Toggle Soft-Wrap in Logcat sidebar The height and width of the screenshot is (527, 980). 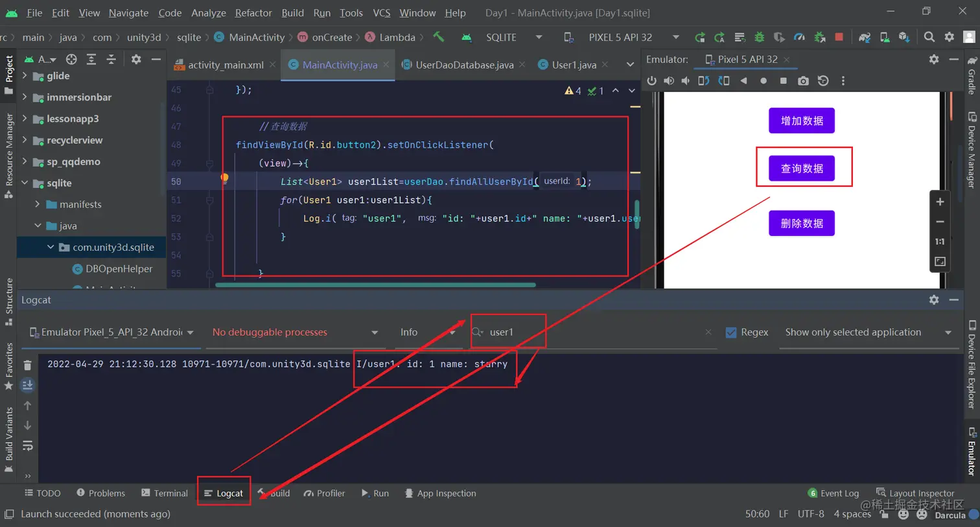point(27,446)
